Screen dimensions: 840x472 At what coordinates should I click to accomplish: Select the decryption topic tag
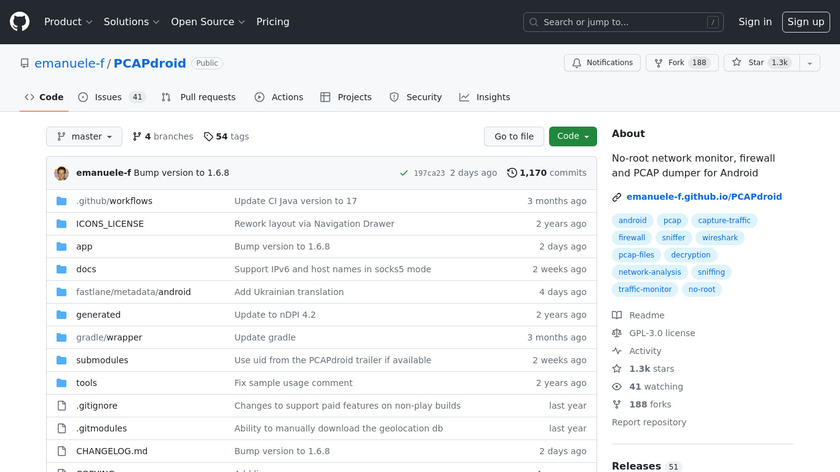[691, 255]
